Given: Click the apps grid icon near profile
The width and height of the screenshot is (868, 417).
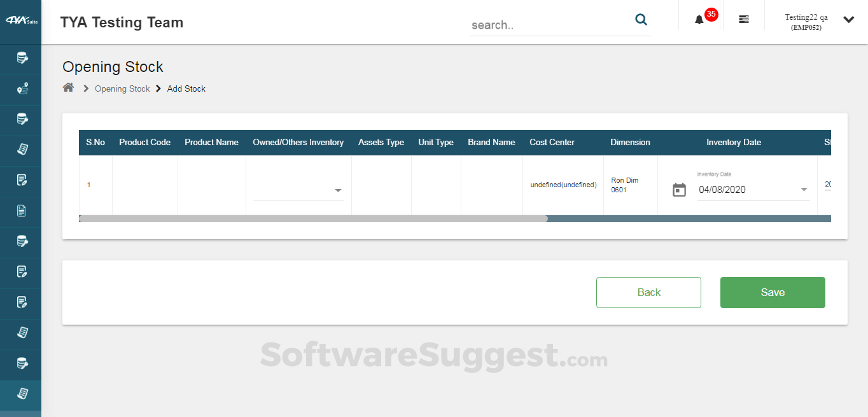Looking at the screenshot, I should point(743,19).
